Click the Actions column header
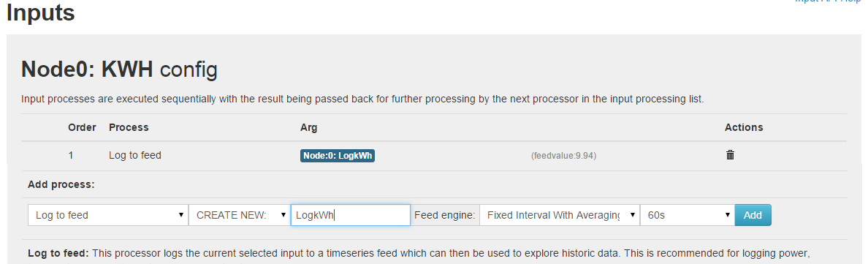This screenshot has height=264, width=868. coord(744,127)
